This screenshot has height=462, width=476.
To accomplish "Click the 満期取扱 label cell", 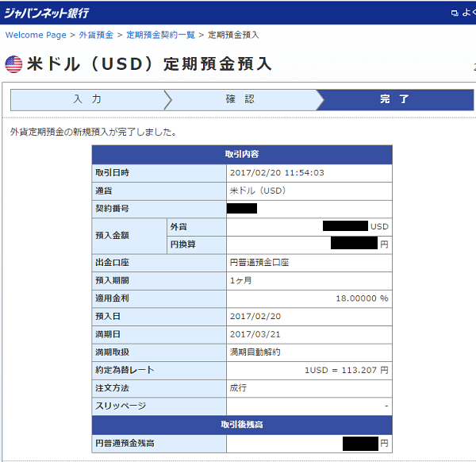I will pos(159,352).
